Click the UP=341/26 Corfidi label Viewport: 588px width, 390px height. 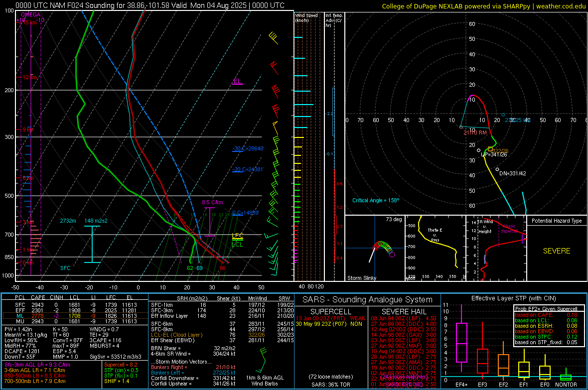(x=493, y=154)
